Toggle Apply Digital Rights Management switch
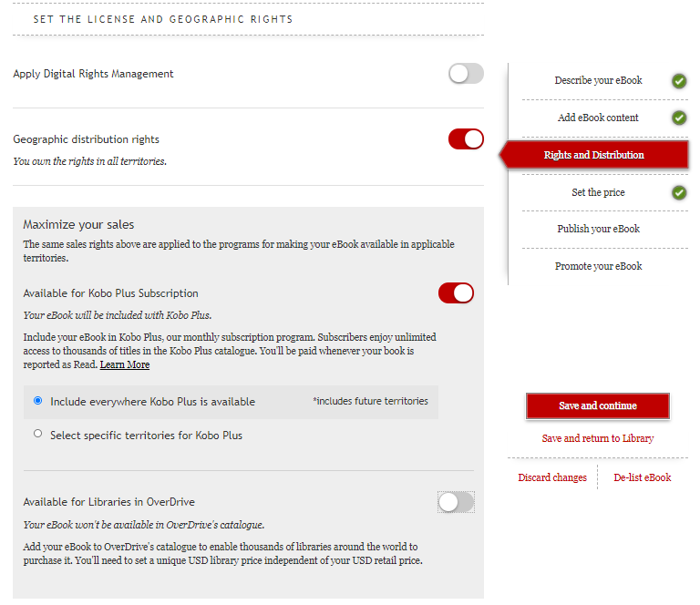The width and height of the screenshot is (700, 605). point(466,74)
